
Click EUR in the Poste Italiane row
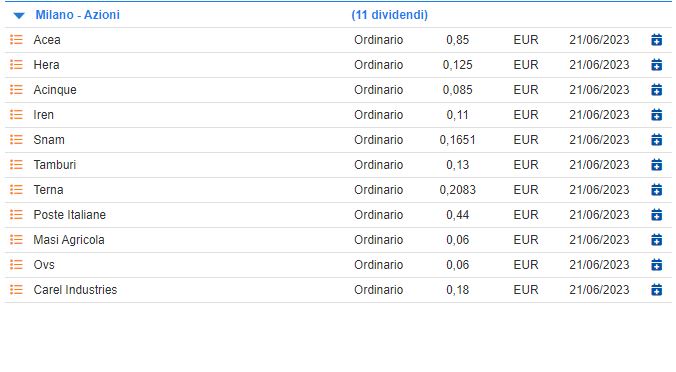(526, 215)
